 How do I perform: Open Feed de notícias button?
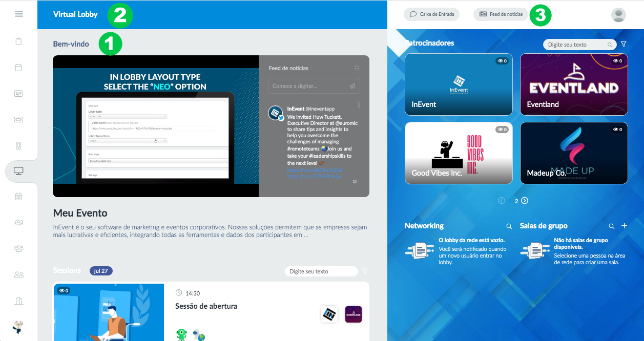coord(501,14)
